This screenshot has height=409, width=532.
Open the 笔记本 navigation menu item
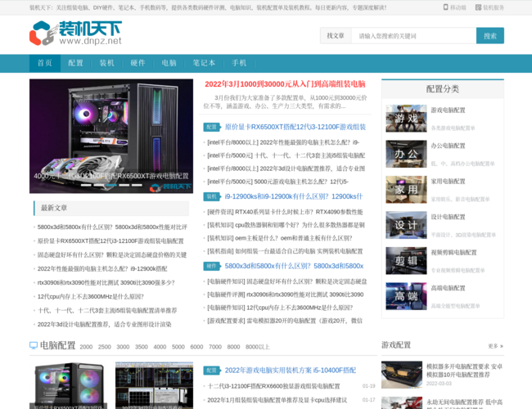(x=204, y=63)
